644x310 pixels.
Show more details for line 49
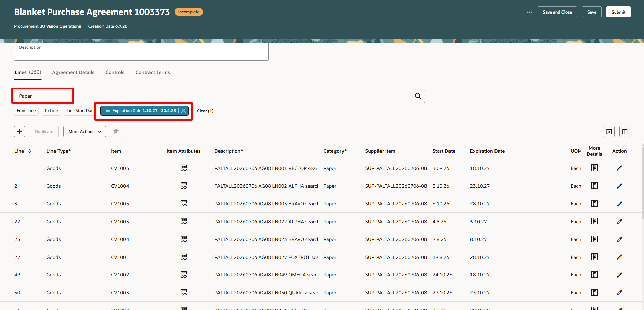point(594,274)
